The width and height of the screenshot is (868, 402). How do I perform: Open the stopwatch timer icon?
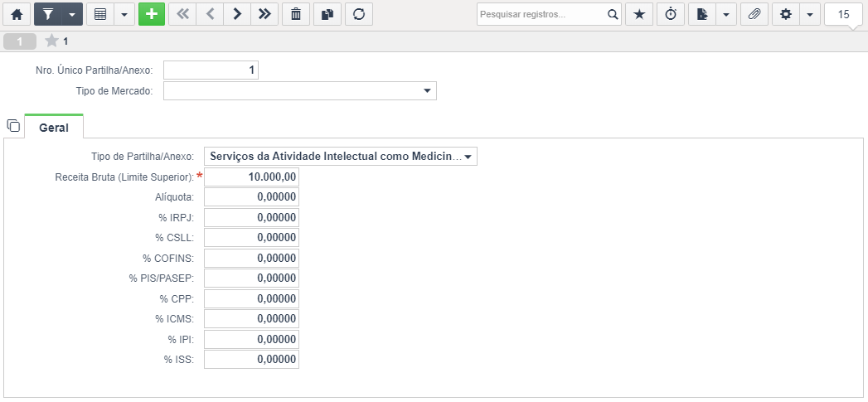(671, 14)
